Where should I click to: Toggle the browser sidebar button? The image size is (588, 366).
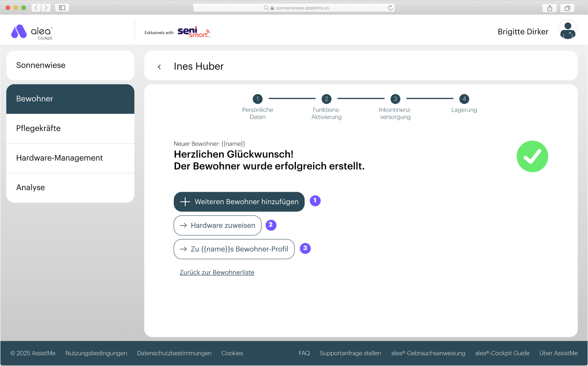[62, 8]
